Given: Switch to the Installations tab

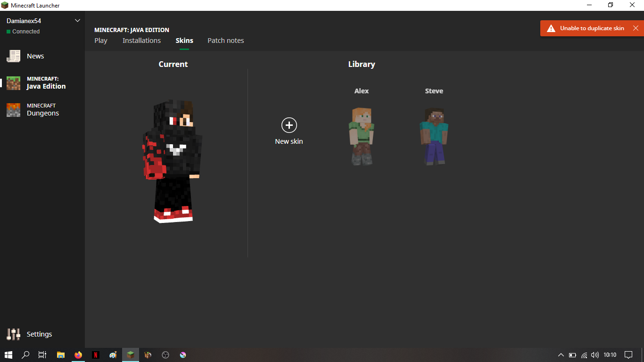Looking at the screenshot, I should (141, 41).
